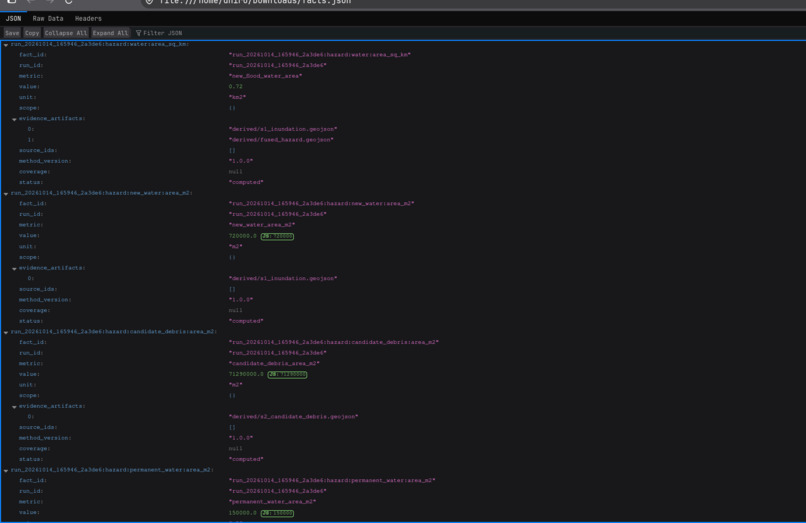Collapse evidence_artifacts under new_water:area_m2
This screenshot has height=523, width=806.
14,268
